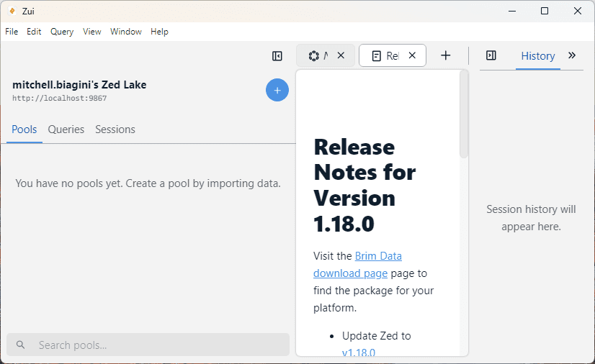Switch to the Sessions tab

coord(115,129)
